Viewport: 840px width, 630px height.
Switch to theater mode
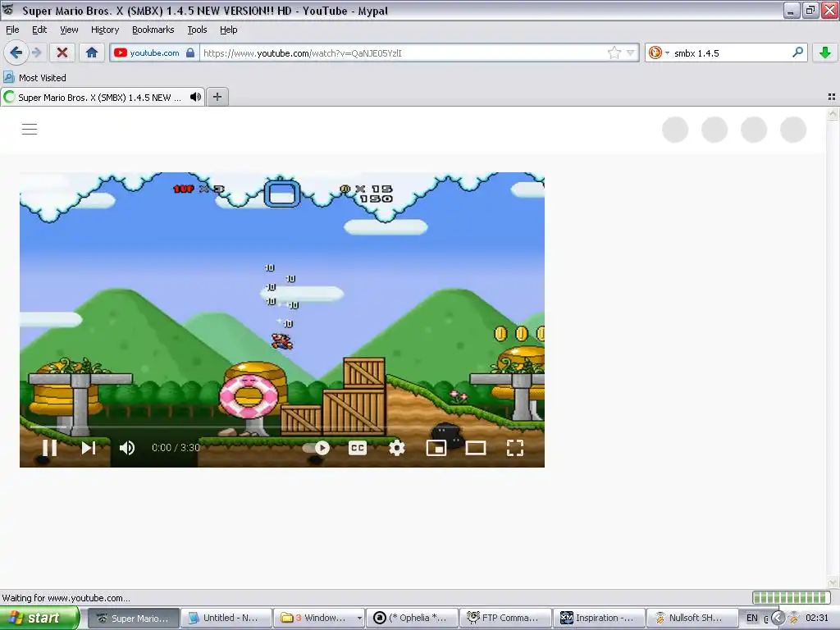(x=476, y=448)
